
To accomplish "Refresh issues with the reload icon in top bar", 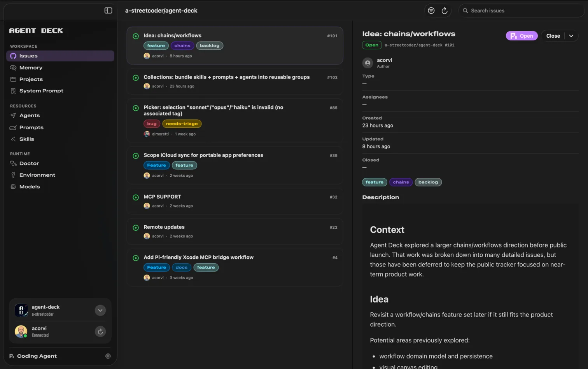I will point(444,10).
